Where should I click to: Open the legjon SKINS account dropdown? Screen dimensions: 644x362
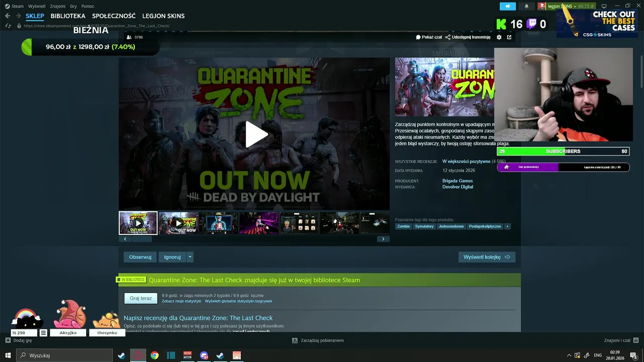566,6
